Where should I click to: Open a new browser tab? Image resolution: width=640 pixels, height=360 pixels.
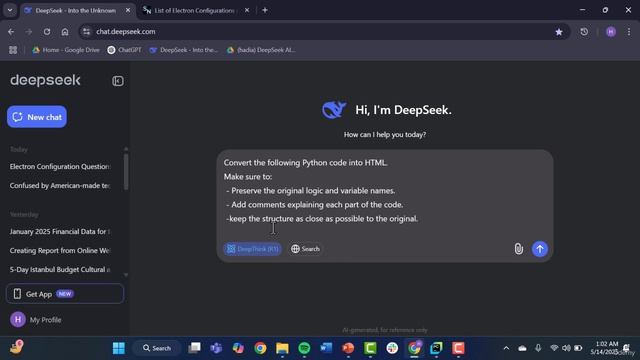[x=265, y=10]
